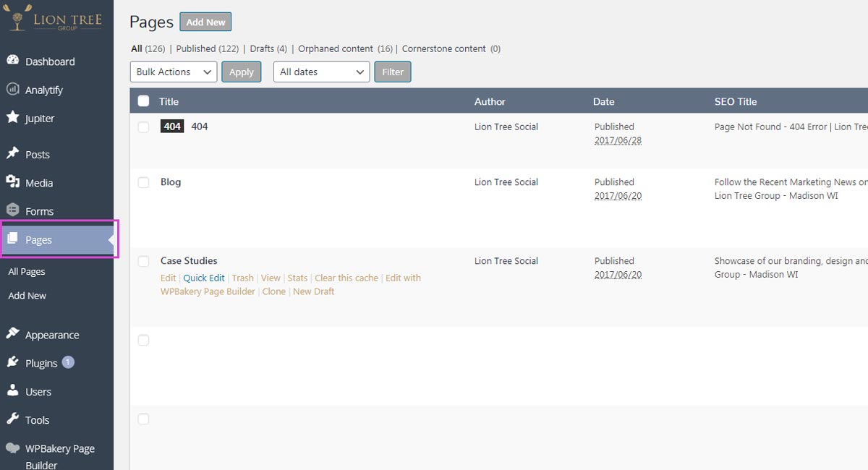The width and height of the screenshot is (868, 470).
Task: Click Clone under Case Studies
Action: coord(274,291)
